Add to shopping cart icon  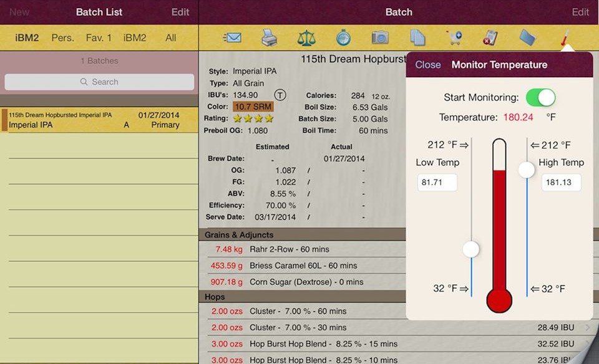454,38
